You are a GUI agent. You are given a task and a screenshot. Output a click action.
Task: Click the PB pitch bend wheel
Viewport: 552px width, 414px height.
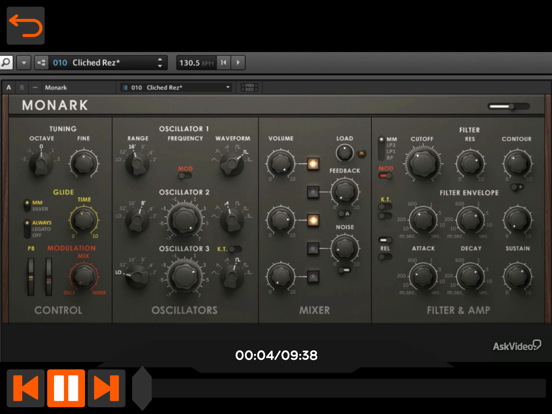click(x=31, y=276)
